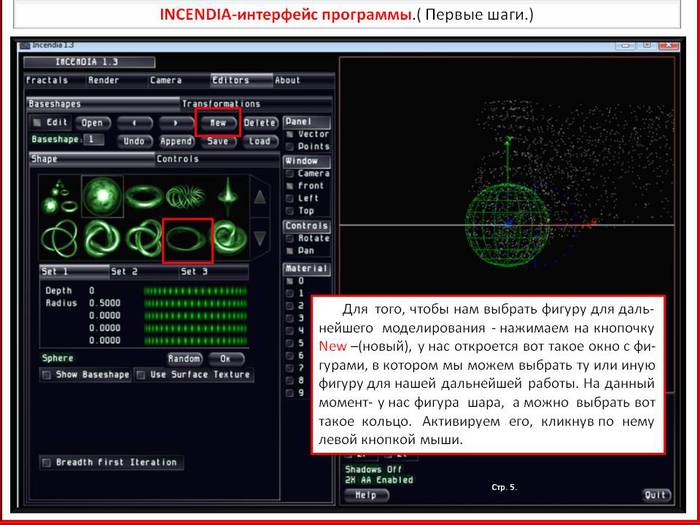Screen dimensions: 700x525
Task: Select the Set 2 tab
Action: [144, 271]
